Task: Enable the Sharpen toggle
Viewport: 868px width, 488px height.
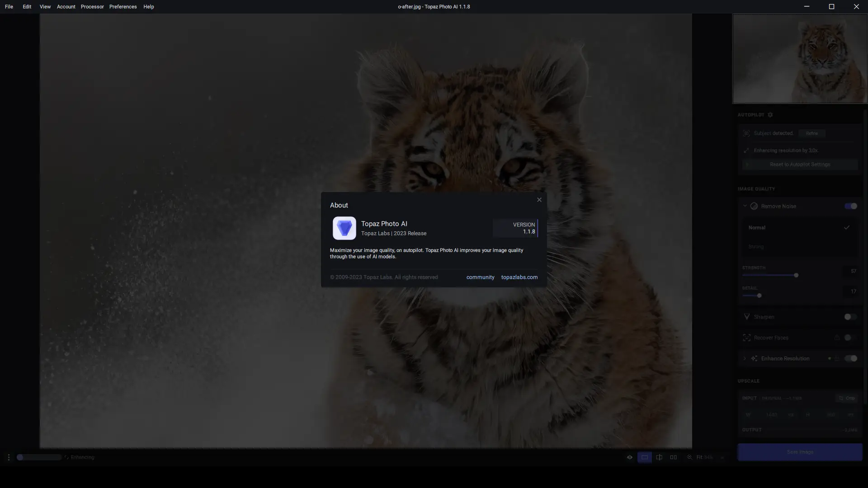Action: pyautogui.click(x=850, y=317)
